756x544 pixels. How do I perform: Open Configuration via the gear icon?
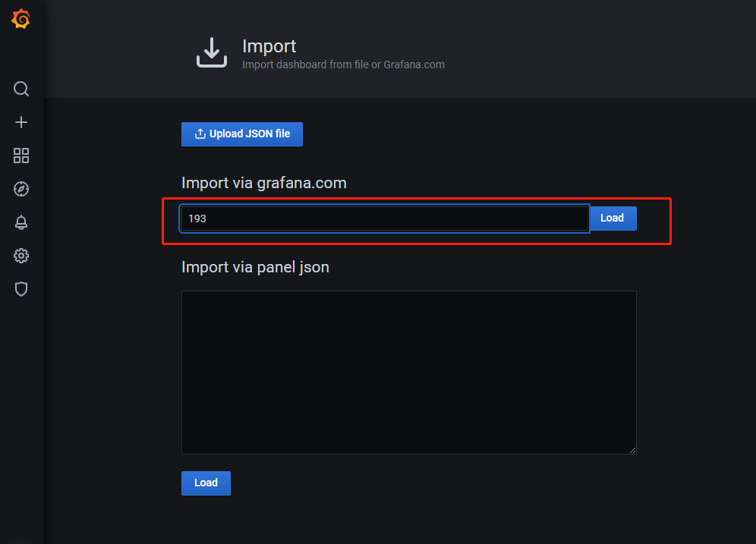coord(21,256)
